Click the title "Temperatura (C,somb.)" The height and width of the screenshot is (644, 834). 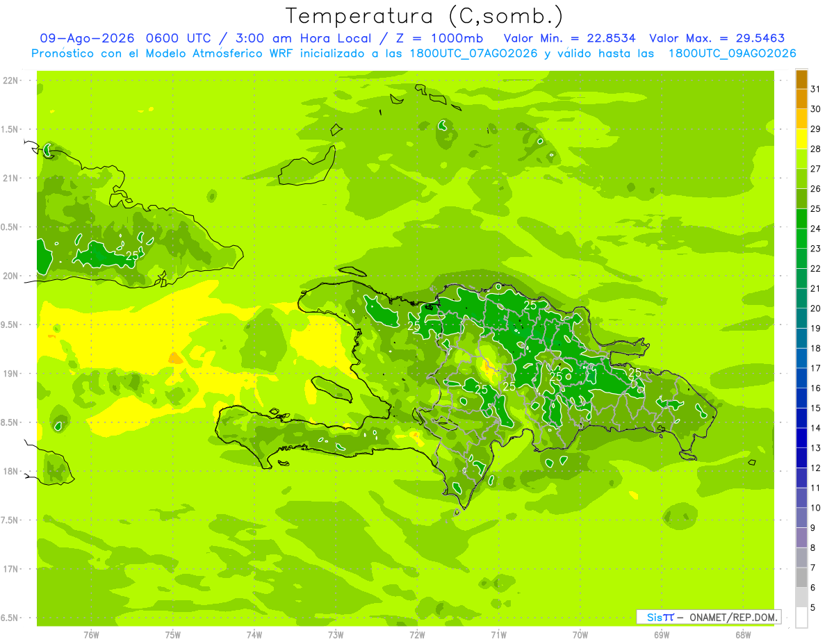425,17
